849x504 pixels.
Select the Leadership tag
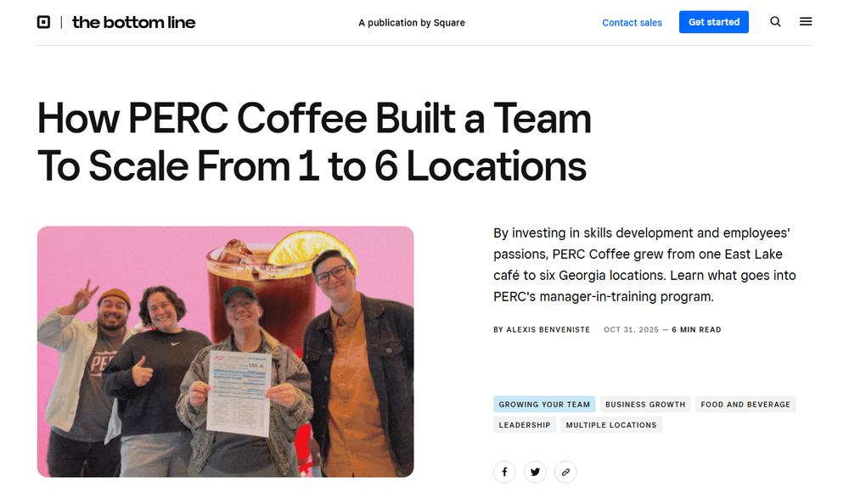coord(525,425)
